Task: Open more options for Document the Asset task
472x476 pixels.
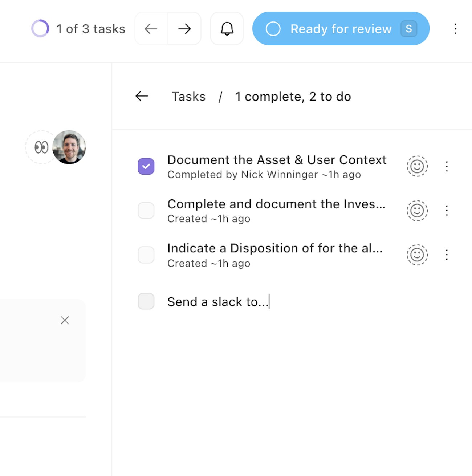Action: click(447, 166)
